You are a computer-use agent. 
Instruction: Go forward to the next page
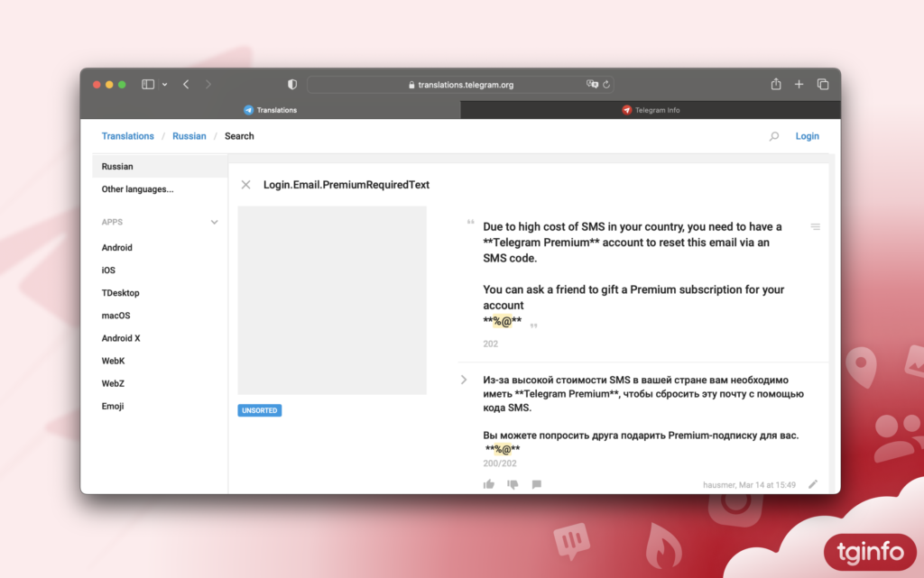208,84
